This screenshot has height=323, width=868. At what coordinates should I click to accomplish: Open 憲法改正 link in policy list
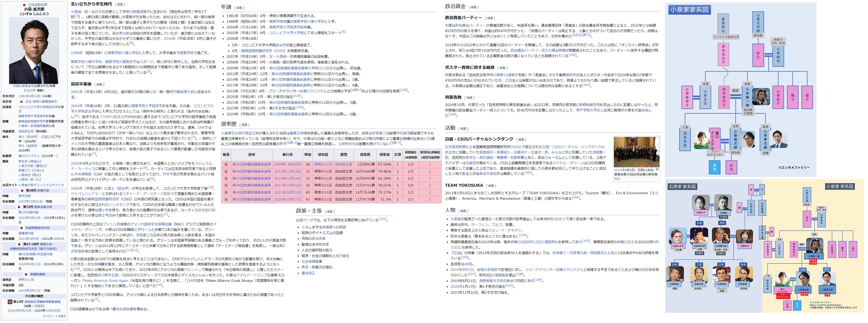click(308, 273)
